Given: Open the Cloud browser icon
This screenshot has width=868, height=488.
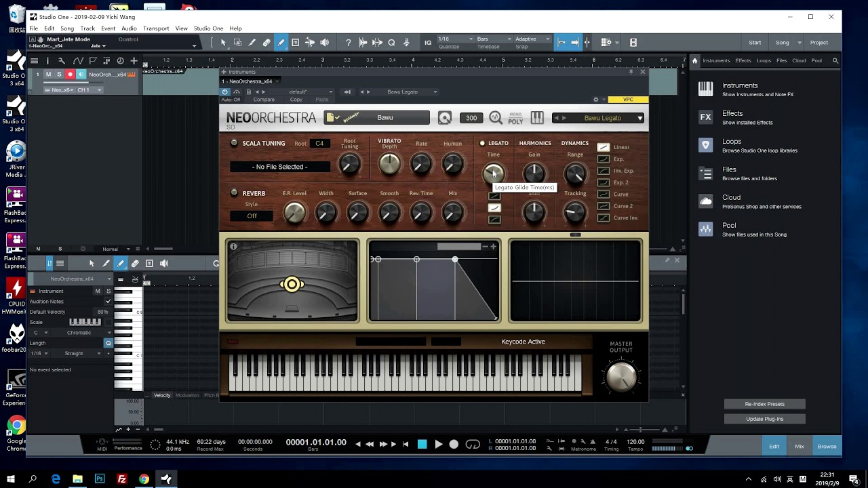Looking at the screenshot, I should 705,201.
